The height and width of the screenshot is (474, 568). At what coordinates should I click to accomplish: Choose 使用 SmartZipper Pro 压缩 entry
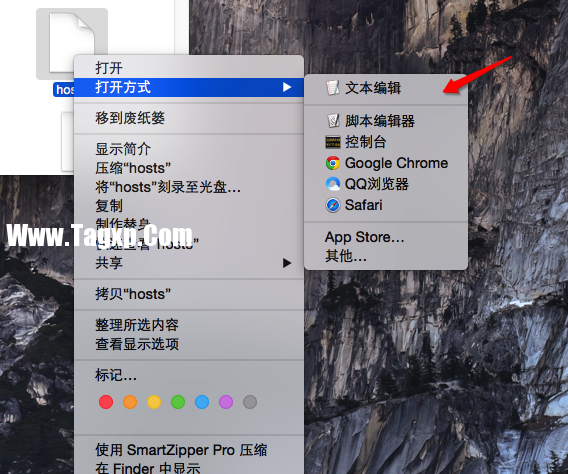pos(188,450)
